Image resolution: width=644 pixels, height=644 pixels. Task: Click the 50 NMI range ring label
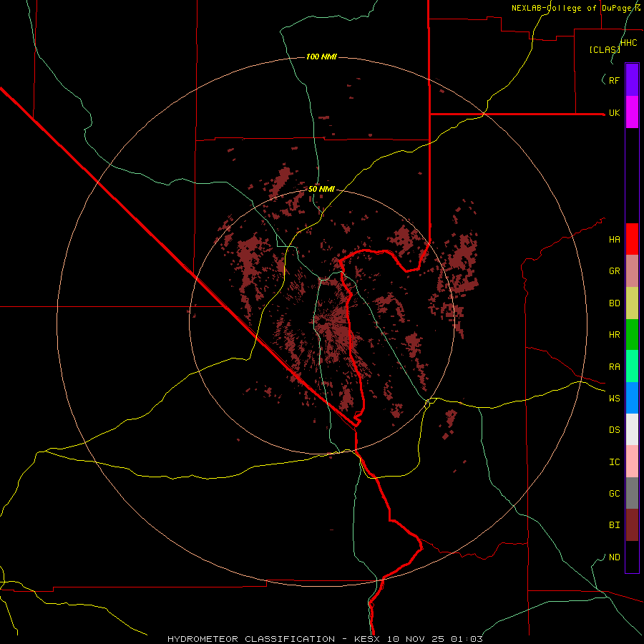click(321, 189)
